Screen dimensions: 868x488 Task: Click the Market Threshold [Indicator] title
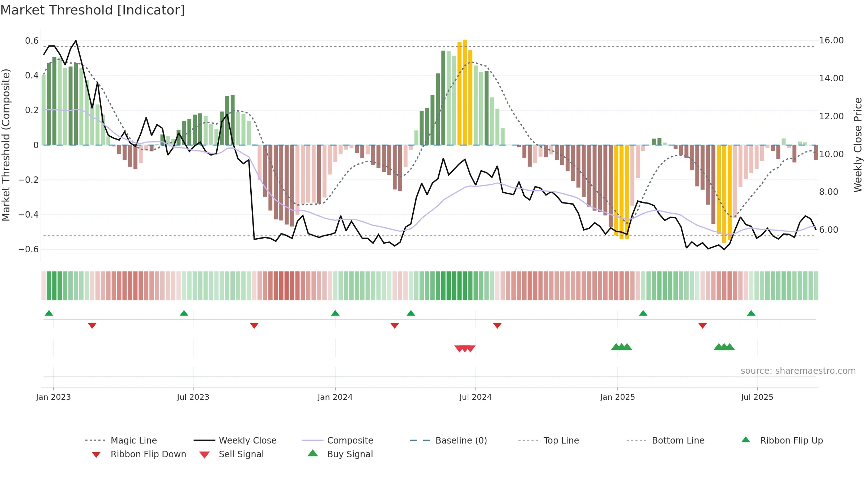(93, 10)
